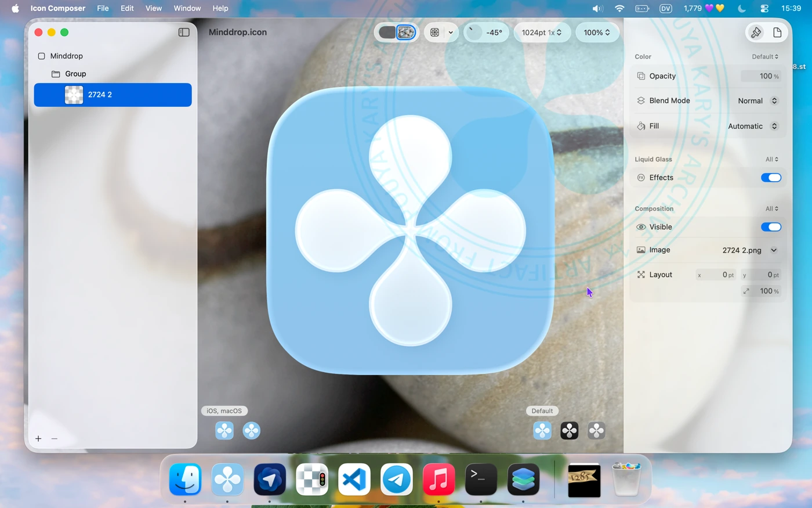The height and width of the screenshot is (508, 812).
Task: Toggle the sidebar panel icon
Action: [184, 33]
